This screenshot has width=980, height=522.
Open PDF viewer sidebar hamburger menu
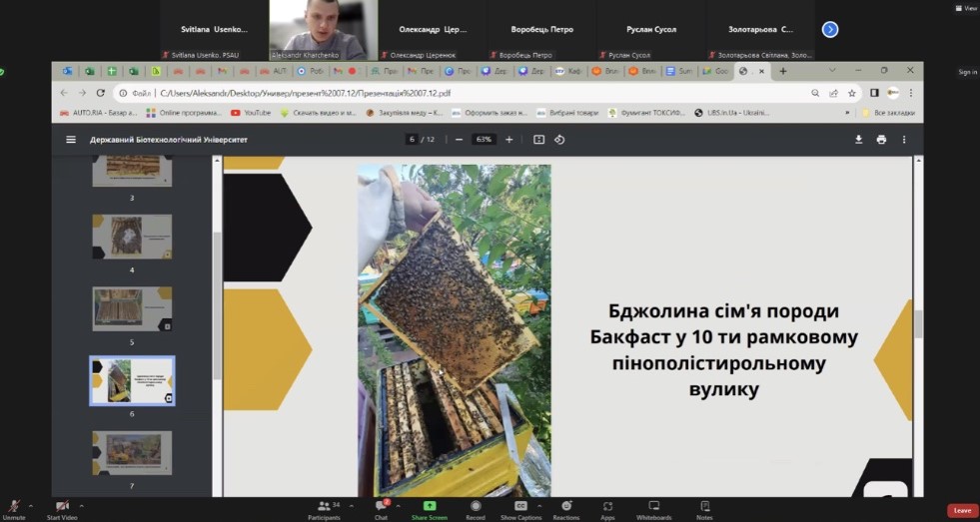coord(71,140)
